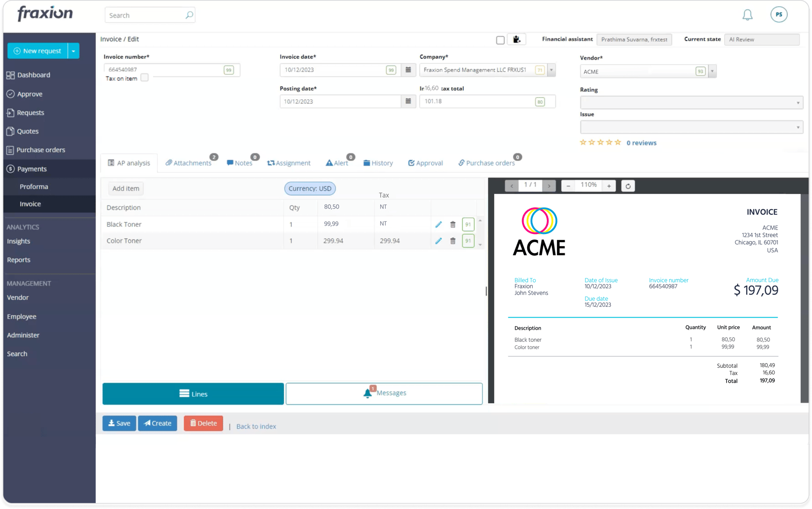Open the Invoice date calendar picker
Viewport: 812px width, 509px height.
[x=409, y=70]
